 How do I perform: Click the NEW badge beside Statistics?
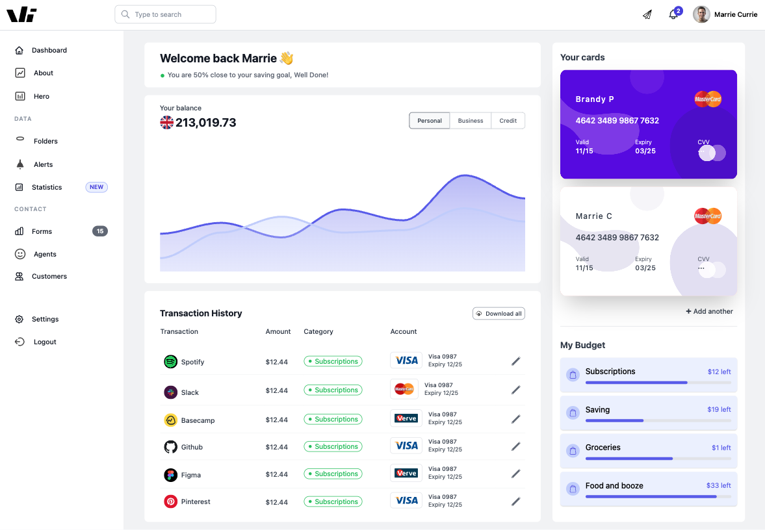coord(97,187)
